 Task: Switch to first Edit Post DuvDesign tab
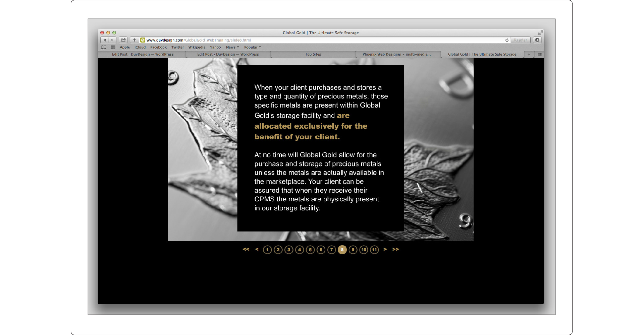tap(143, 54)
